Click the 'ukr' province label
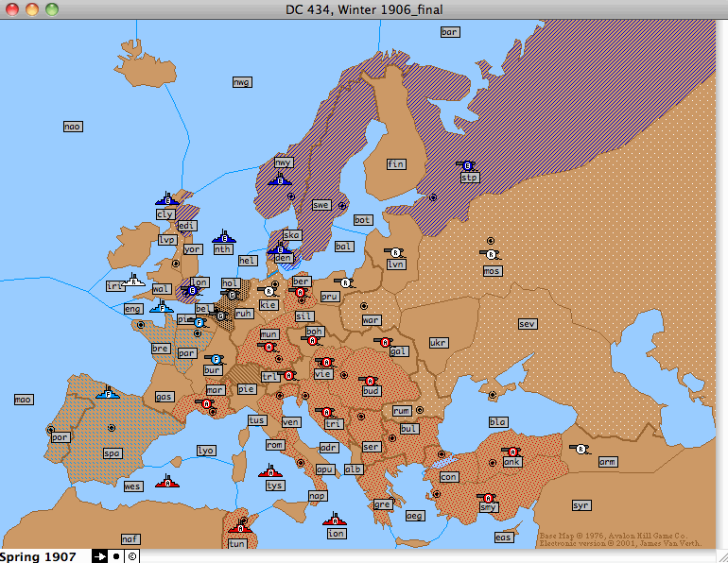The height and width of the screenshot is (563, 728). coord(439,343)
